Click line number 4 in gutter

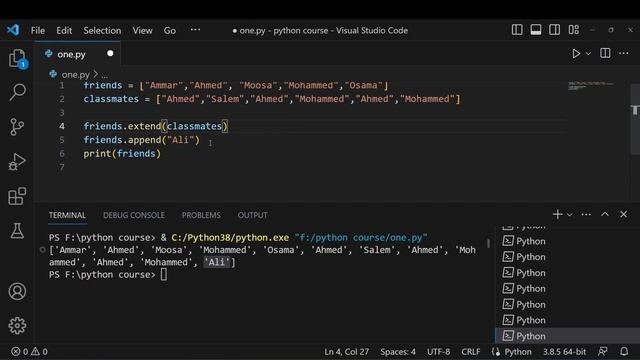62,126
